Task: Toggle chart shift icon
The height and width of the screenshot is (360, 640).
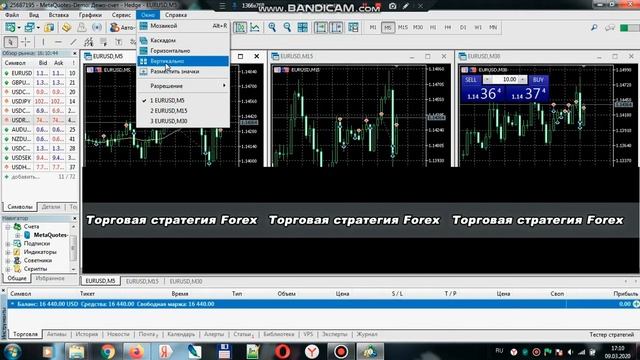Action: pyautogui.click(x=336, y=27)
